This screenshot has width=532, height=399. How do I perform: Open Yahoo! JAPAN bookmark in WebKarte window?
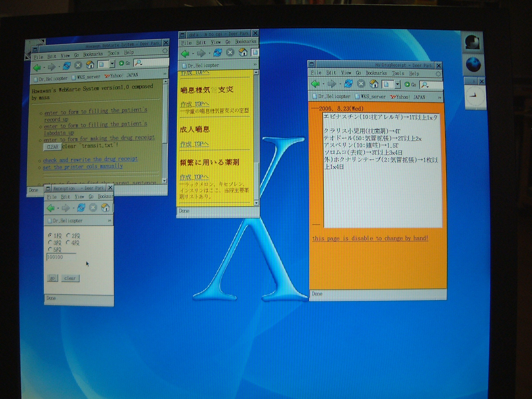(x=121, y=75)
